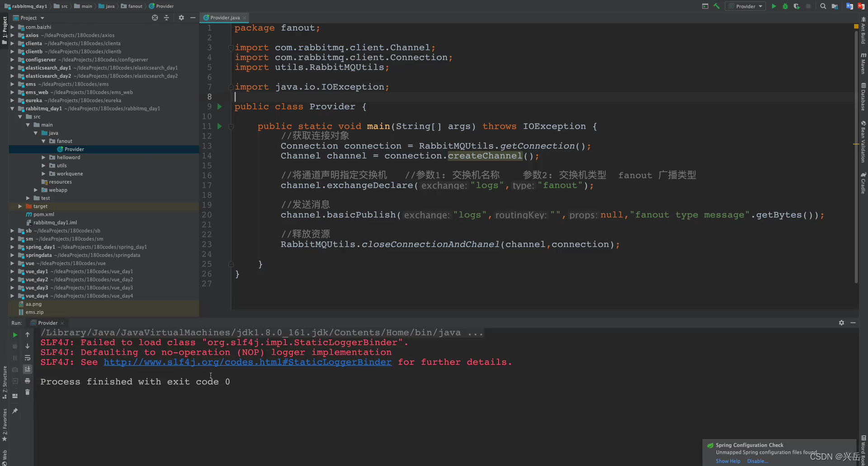Collapse all in the Project panel
Screen dimensions: 868x466
click(166, 18)
